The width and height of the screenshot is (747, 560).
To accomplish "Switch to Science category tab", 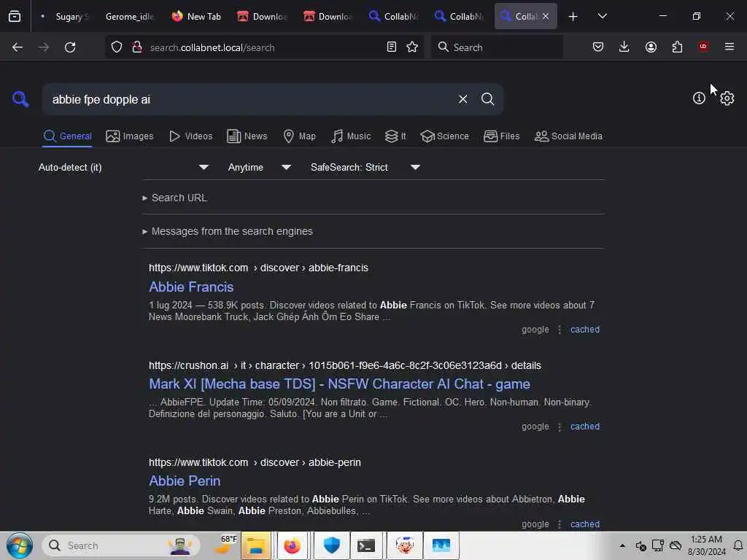I will pos(444,136).
